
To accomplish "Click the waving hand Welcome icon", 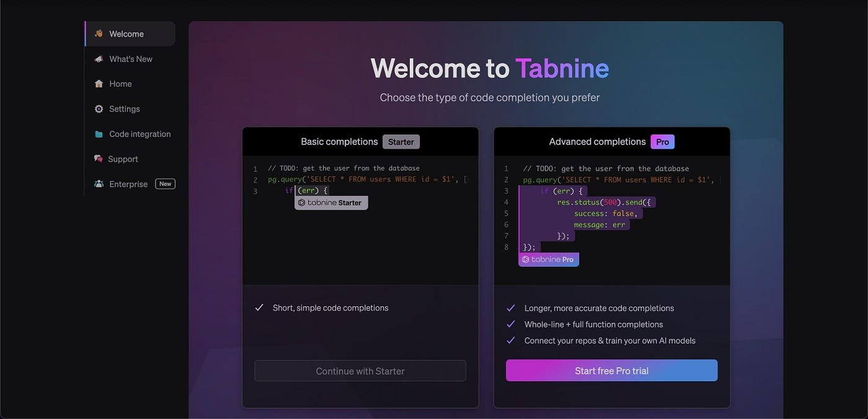I will [99, 33].
